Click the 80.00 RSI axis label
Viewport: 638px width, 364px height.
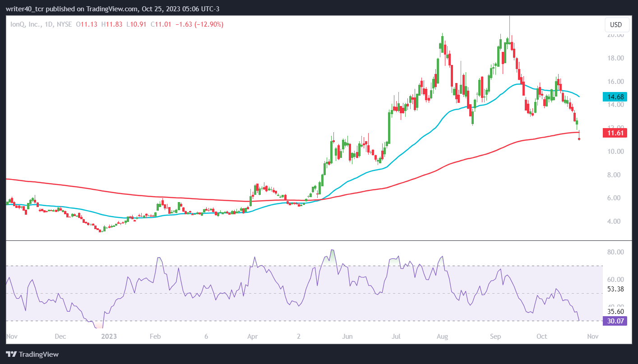(x=616, y=252)
